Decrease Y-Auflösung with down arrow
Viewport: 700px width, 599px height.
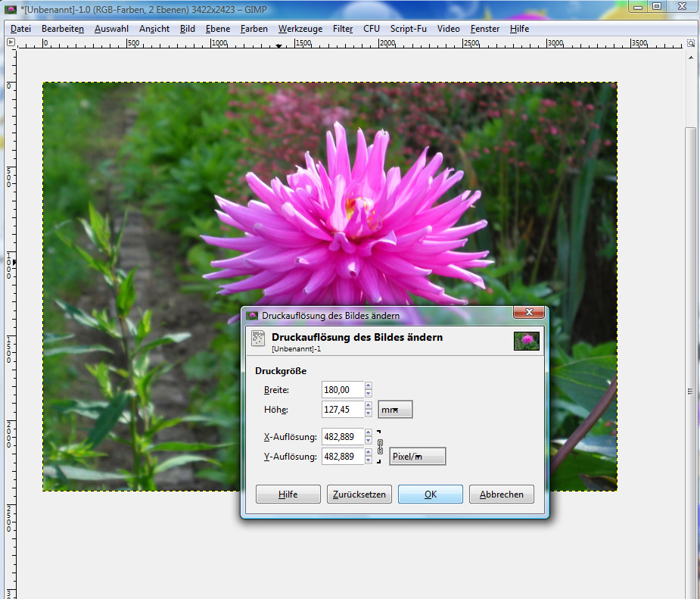(x=369, y=460)
